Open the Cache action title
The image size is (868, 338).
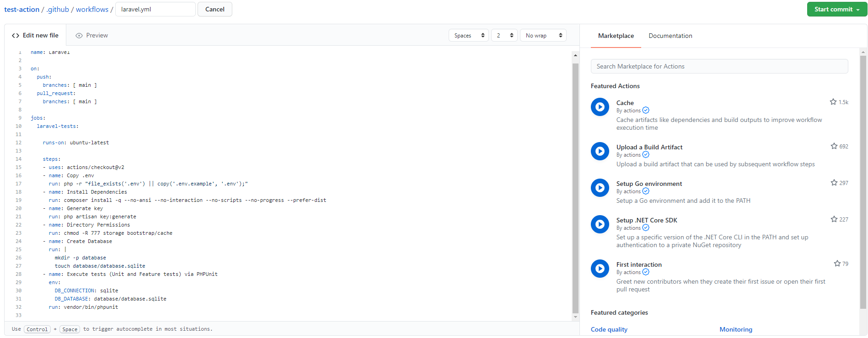click(625, 103)
